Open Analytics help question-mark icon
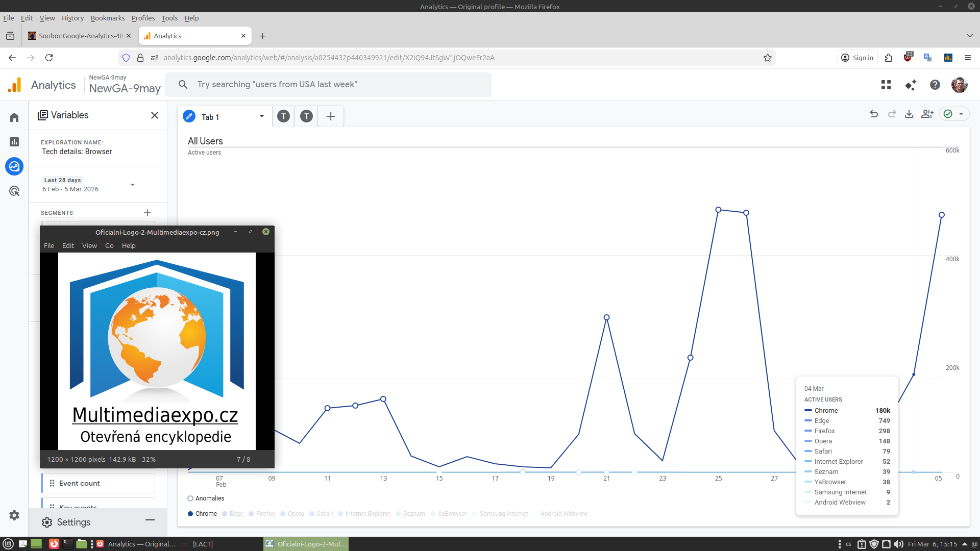Viewport: 980px width, 551px height. coord(935,85)
